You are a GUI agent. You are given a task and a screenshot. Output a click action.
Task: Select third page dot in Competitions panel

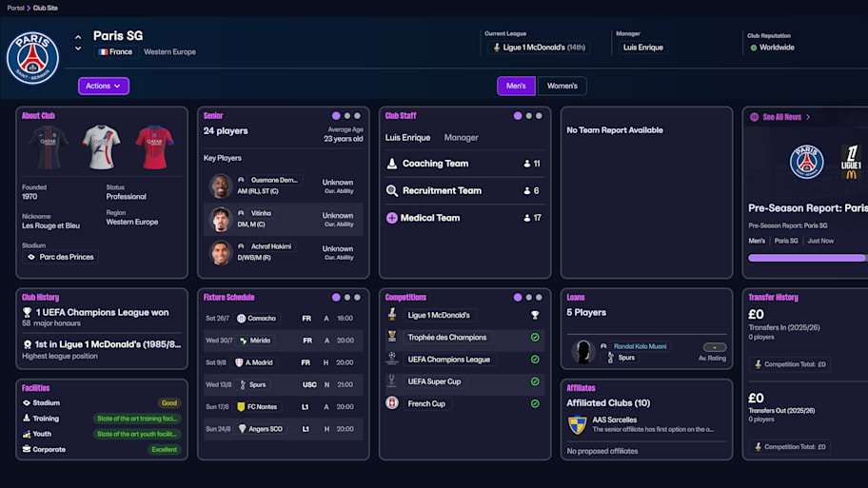(x=539, y=297)
